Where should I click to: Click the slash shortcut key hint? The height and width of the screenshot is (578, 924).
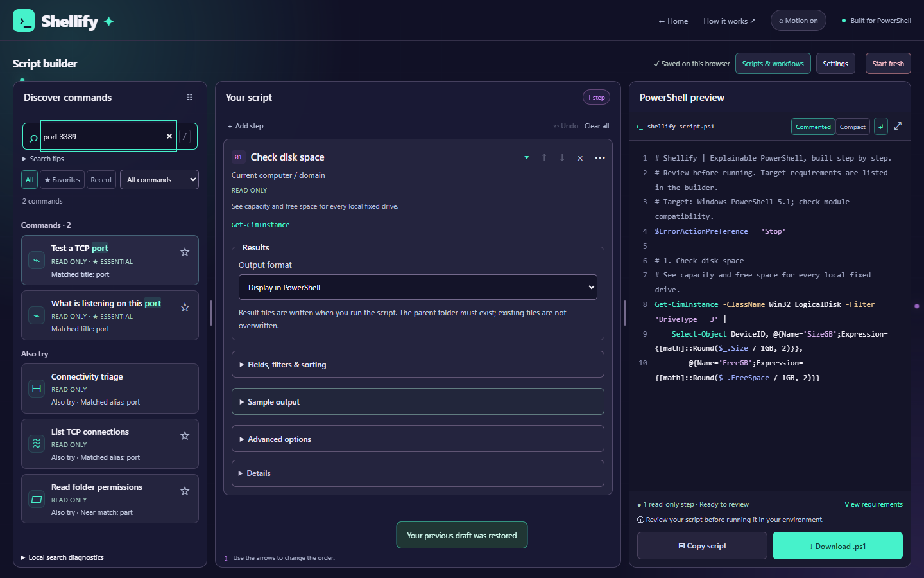pos(185,136)
